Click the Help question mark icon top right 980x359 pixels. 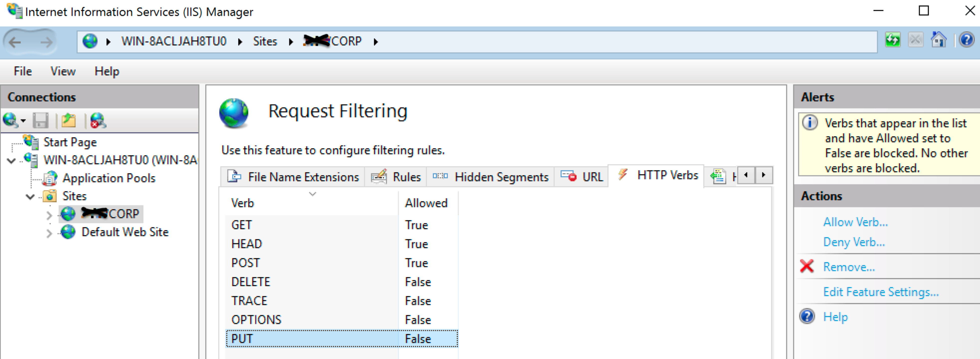pyautogui.click(x=966, y=40)
